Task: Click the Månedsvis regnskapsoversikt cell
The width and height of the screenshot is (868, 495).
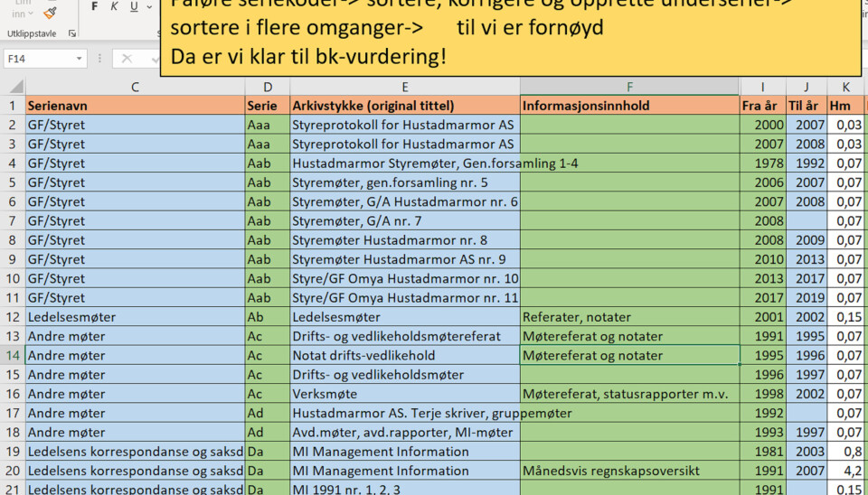Action: tap(629, 471)
